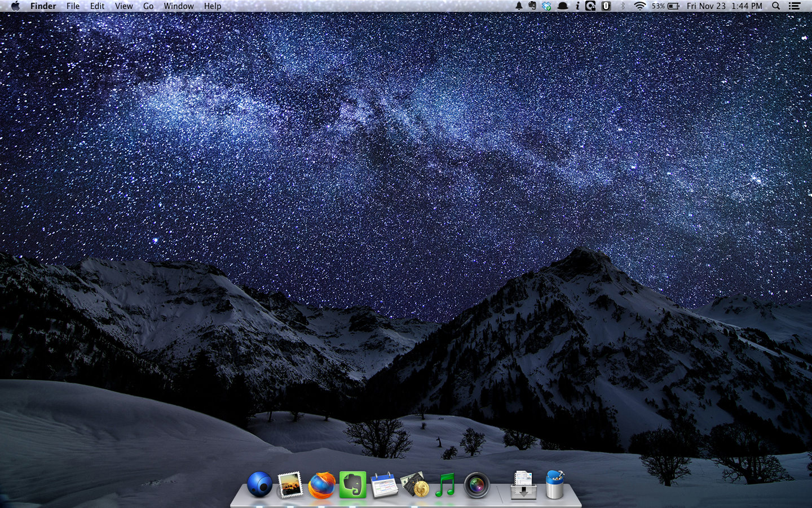Open the green music note app in Dock

(x=445, y=485)
